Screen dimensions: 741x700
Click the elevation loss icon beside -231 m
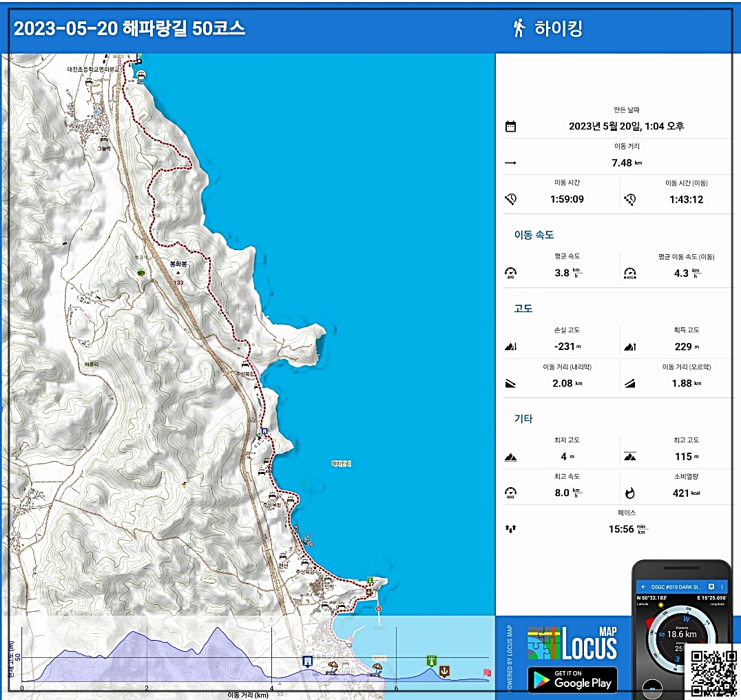click(x=510, y=347)
